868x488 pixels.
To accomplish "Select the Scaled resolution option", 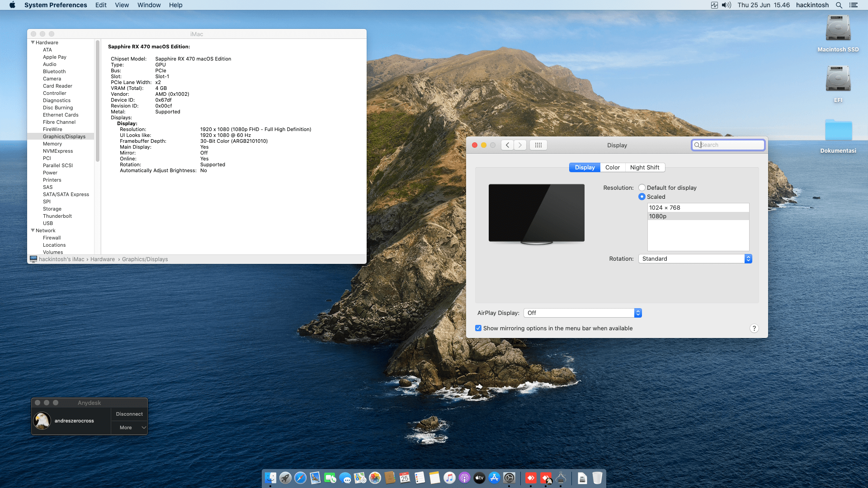I will point(642,197).
